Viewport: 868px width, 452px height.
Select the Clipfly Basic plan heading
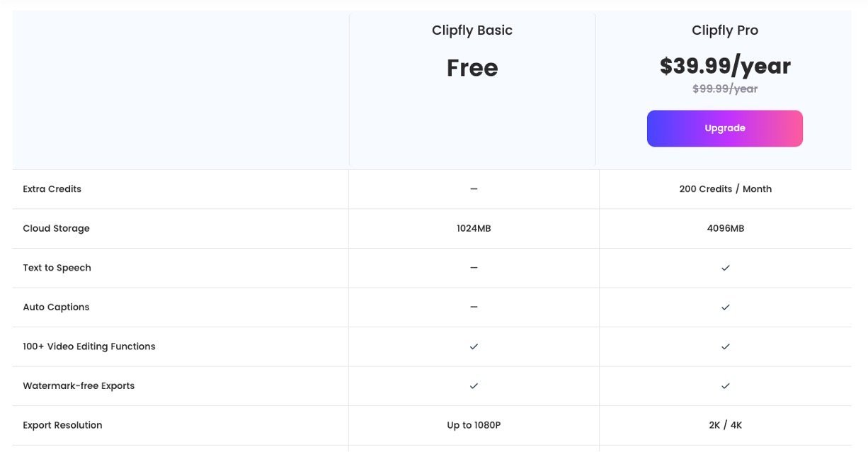[472, 30]
